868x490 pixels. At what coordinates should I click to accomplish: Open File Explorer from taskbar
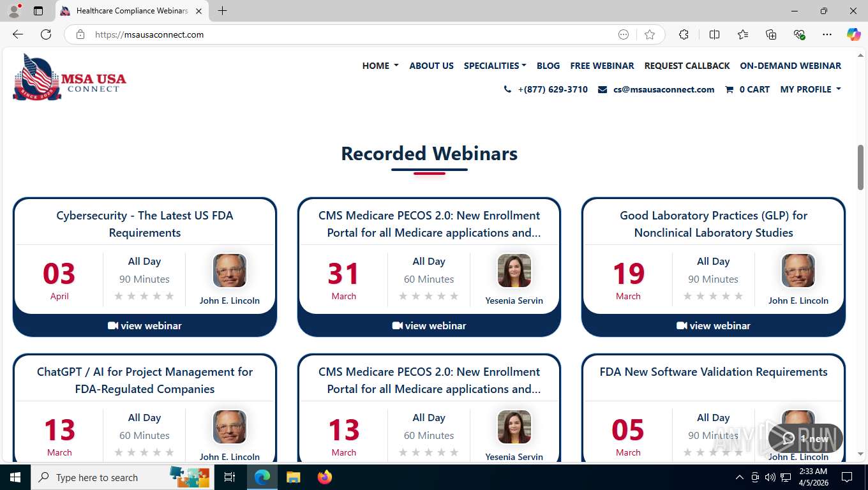pyautogui.click(x=293, y=477)
